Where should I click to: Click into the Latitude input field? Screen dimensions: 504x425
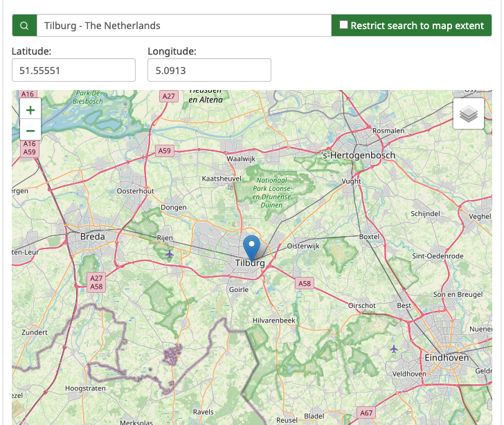pyautogui.click(x=73, y=70)
